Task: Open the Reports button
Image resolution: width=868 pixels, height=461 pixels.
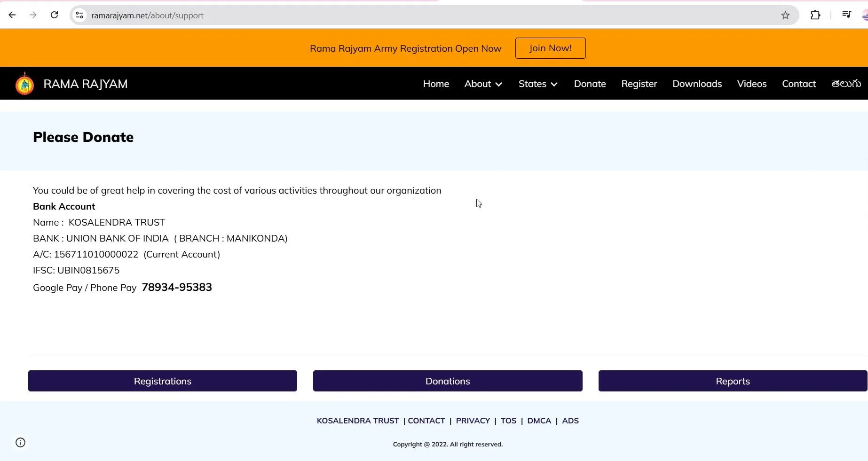Action: click(732, 381)
